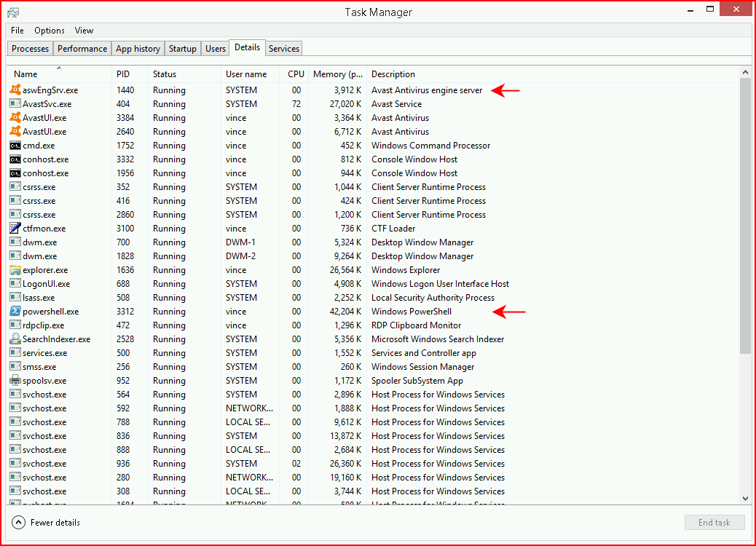Show the Users tab

pyautogui.click(x=216, y=49)
